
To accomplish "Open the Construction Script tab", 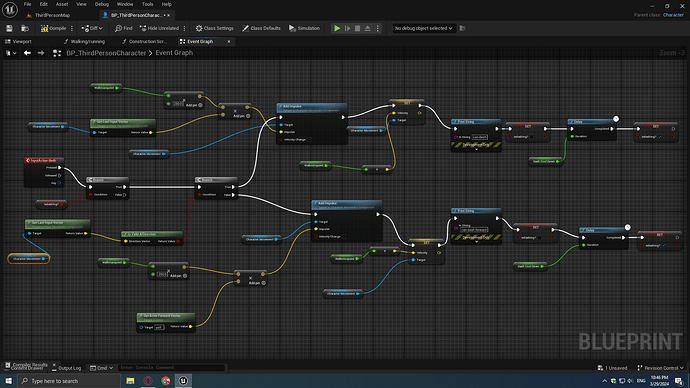I will click(x=144, y=41).
